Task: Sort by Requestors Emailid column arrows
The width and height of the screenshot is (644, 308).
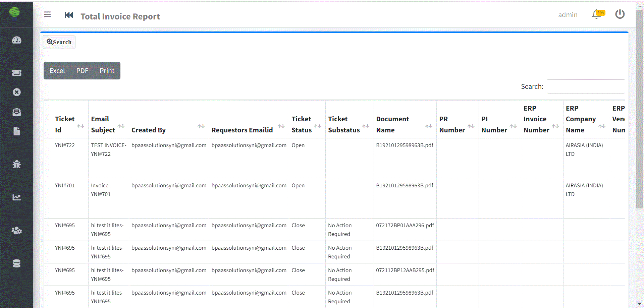Action: [x=281, y=126]
